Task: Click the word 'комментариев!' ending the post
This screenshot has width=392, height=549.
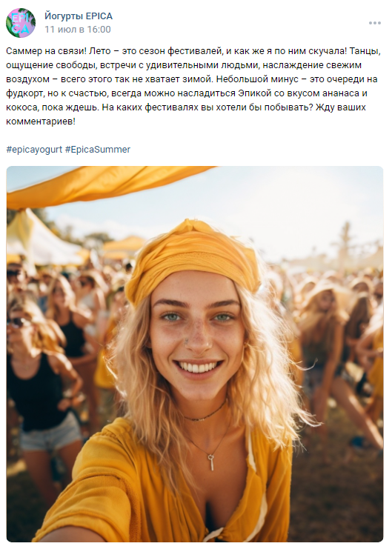Action: pyautogui.click(x=41, y=122)
